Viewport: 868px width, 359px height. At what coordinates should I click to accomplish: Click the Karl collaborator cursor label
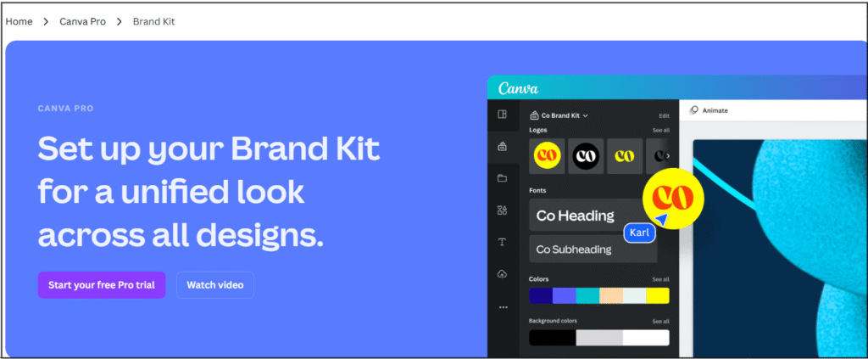639,233
